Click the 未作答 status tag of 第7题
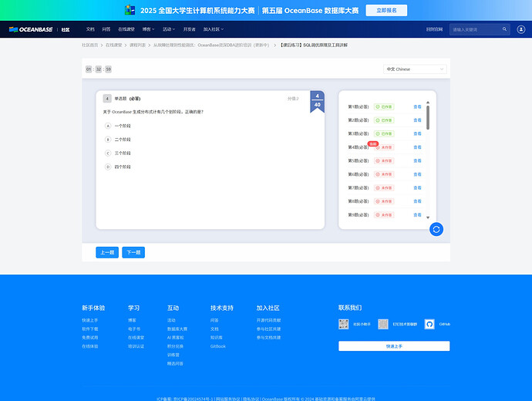The height and width of the screenshot is (401, 532). [384, 188]
